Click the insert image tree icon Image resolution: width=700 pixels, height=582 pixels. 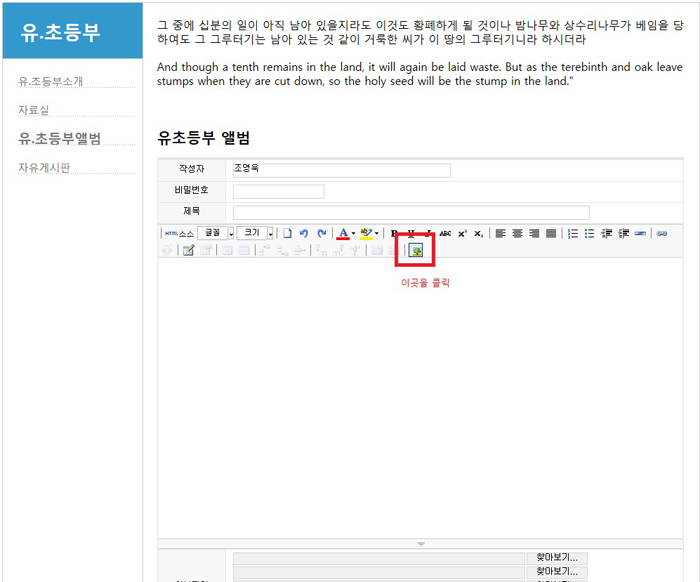click(x=416, y=250)
